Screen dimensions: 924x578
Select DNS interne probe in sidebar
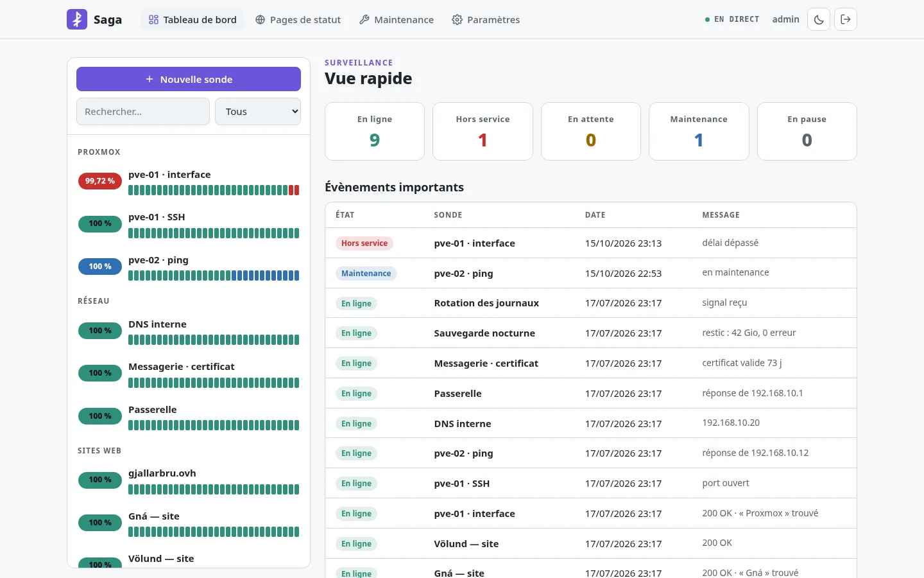tap(189, 331)
